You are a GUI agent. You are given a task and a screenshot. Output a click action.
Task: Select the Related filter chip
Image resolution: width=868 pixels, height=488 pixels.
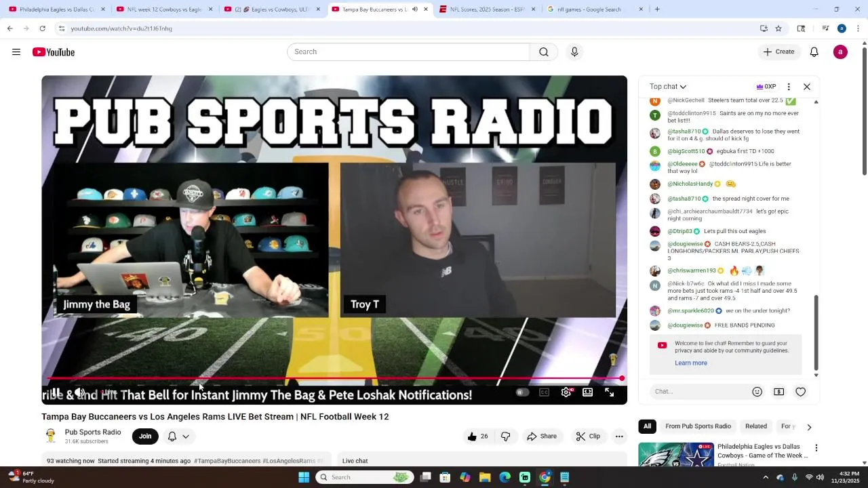click(756, 426)
